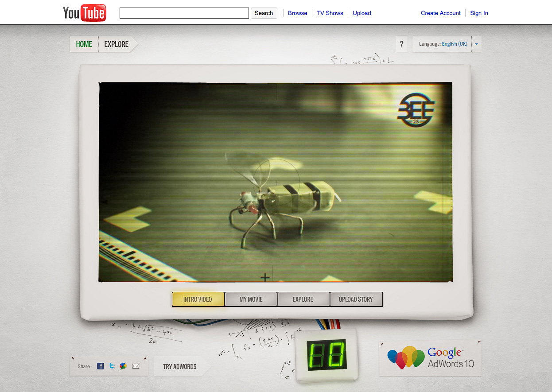This screenshot has height=392, width=552.
Task: Select the INTRO VIDEO button
Action: (198, 299)
